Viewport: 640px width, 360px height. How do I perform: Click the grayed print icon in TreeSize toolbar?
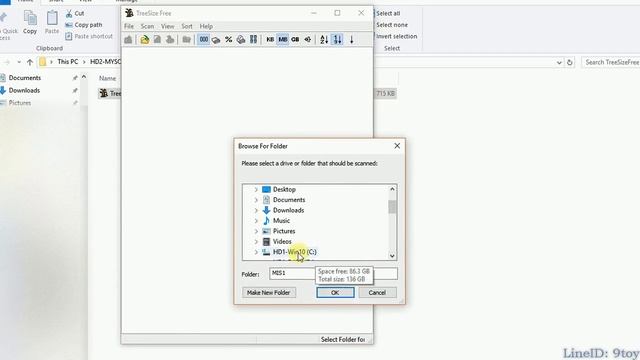point(170,40)
